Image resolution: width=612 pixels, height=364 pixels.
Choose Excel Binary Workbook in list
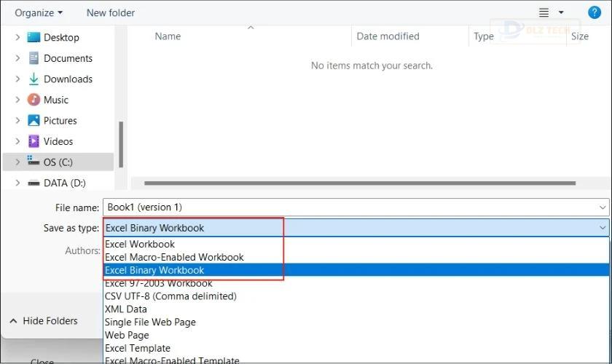tap(356, 270)
